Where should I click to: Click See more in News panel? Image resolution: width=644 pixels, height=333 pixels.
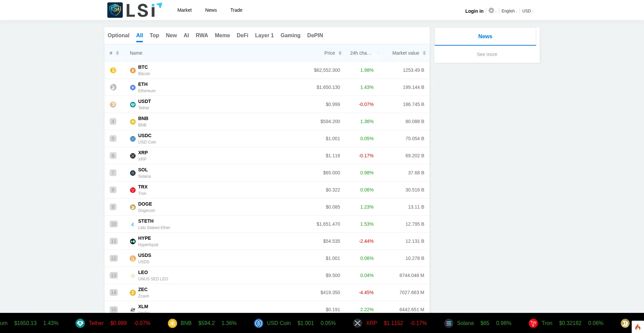[487, 54]
